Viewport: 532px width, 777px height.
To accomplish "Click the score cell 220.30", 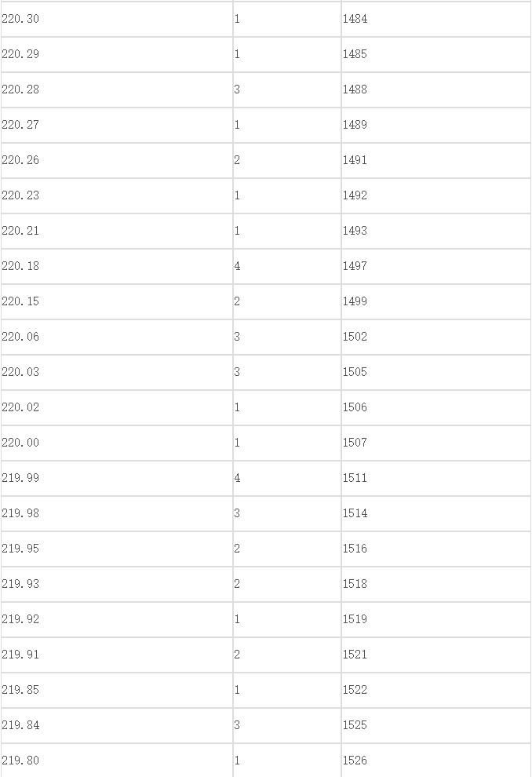I will [117, 19].
